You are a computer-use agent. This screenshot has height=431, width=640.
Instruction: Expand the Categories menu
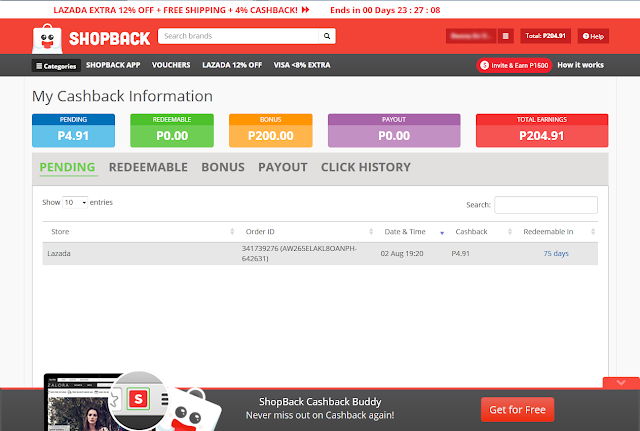(56, 66)
